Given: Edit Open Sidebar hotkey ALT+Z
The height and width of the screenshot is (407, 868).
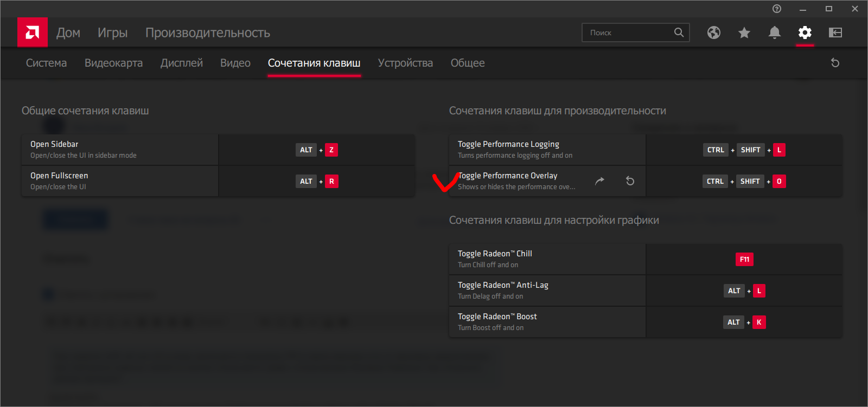Looking at the screenshot, I should (x=317, y=150).
